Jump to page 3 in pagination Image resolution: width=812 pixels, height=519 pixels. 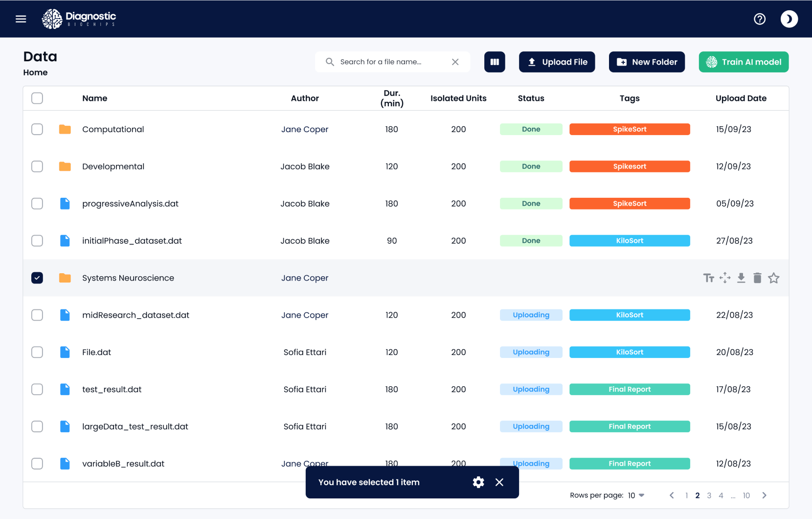pyautogui.click(x=709, y=495)
